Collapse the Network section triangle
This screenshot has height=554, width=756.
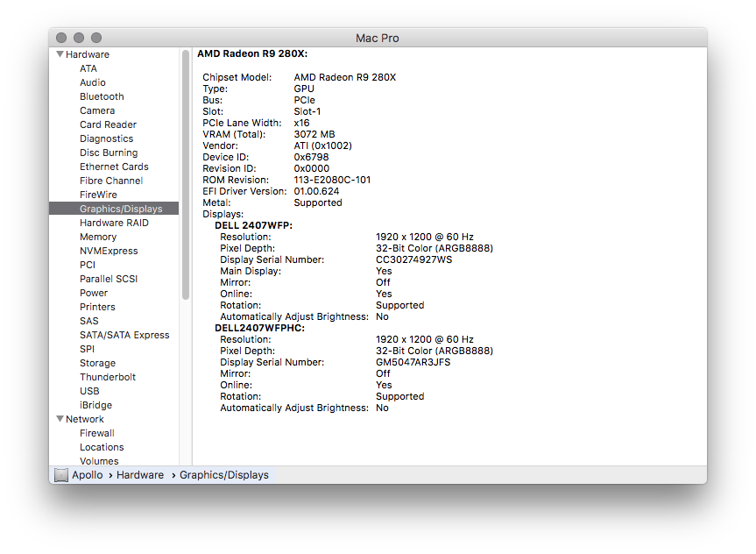[x=60, y=419]
